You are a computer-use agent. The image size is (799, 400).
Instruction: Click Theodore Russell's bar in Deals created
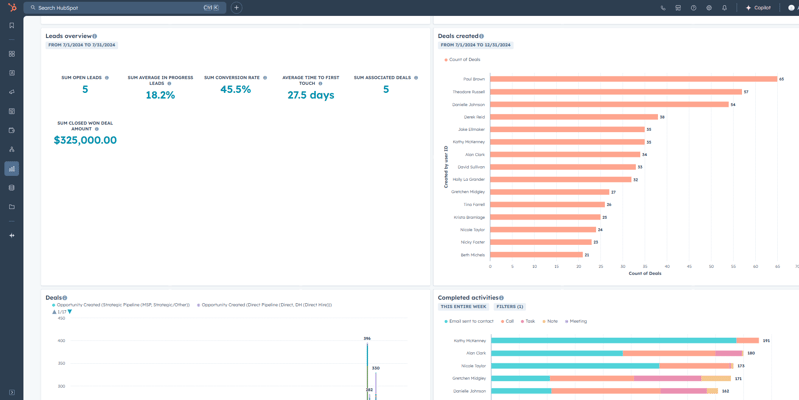click(616, 92)
